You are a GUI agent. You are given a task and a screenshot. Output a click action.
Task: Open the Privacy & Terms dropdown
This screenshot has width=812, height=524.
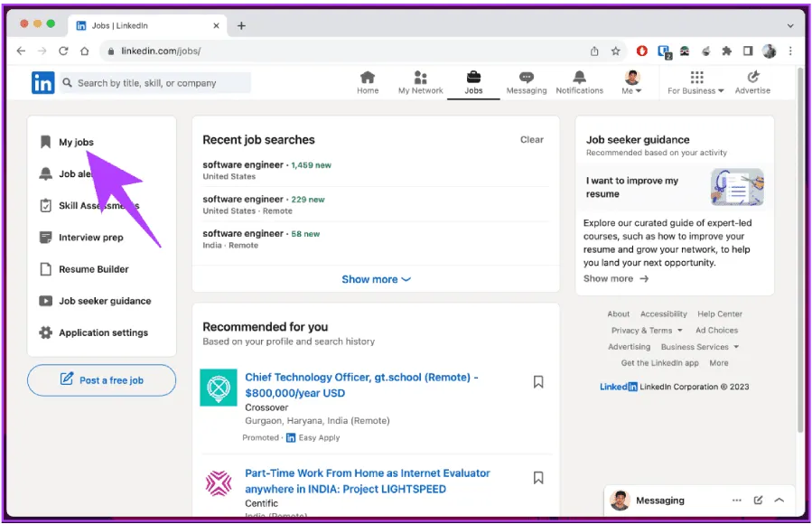click(x=647, y=331)
